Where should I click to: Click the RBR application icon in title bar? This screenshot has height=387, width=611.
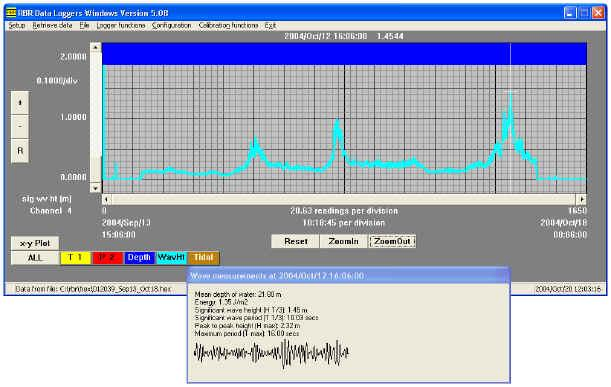11,13
